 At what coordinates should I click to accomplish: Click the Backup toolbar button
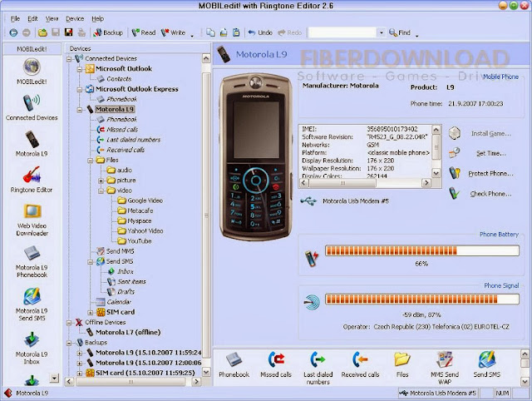click(x=108, y=32)
